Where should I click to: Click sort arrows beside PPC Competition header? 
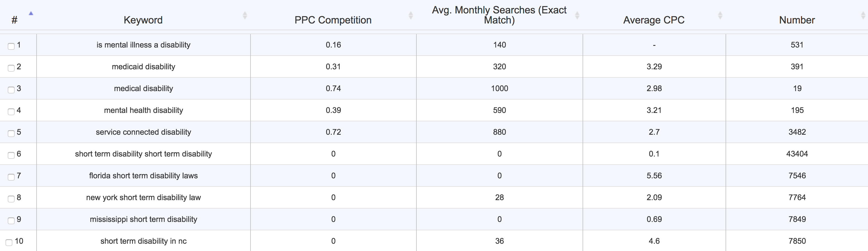(411, 15)
